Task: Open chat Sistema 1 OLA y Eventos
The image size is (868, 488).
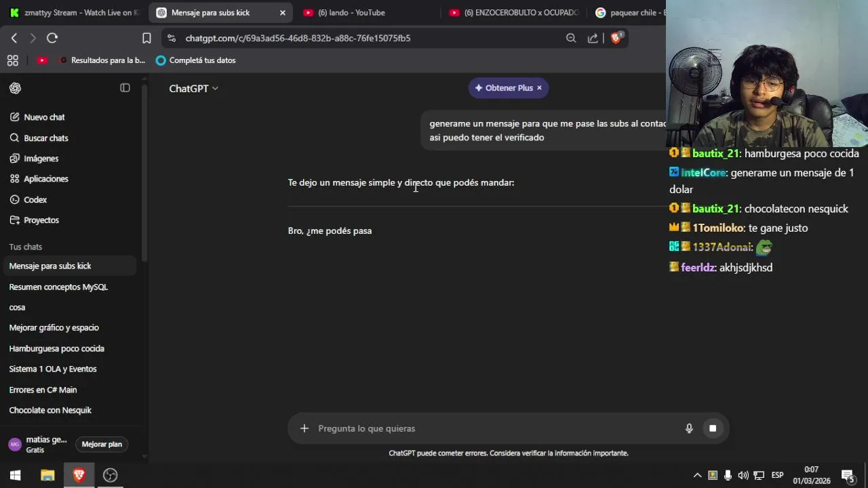Action: coord(71,369)
